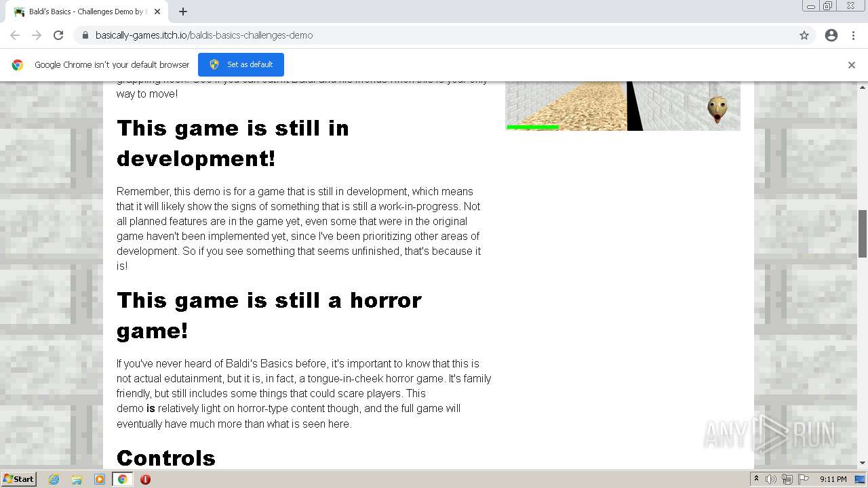
Task: Restore down the Chrome window
Action: point(828,6)
